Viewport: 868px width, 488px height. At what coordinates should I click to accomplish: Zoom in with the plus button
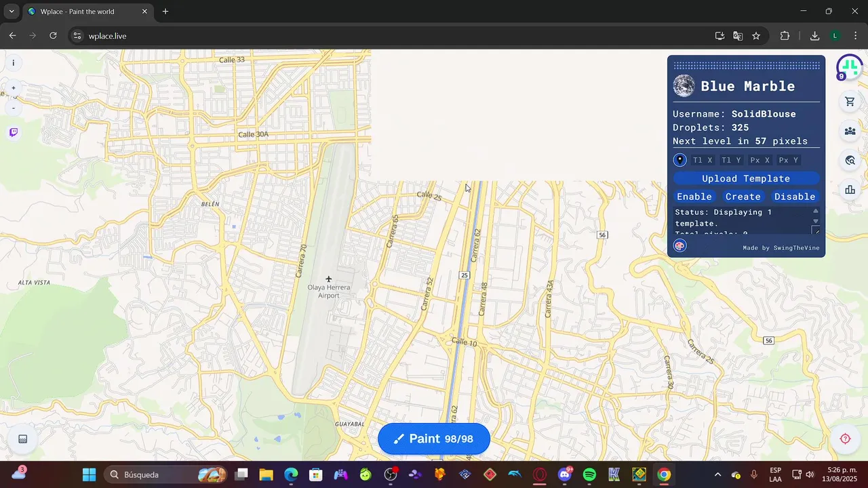[x=14, y=88]
